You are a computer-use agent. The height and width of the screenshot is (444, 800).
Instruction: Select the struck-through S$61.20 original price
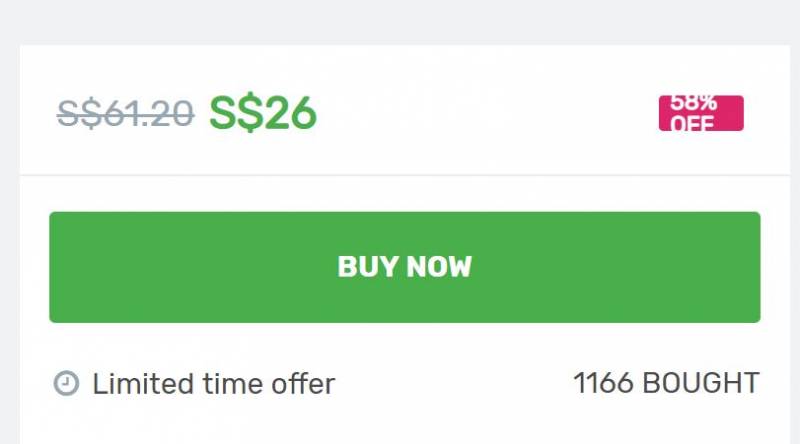pos(125,115)
